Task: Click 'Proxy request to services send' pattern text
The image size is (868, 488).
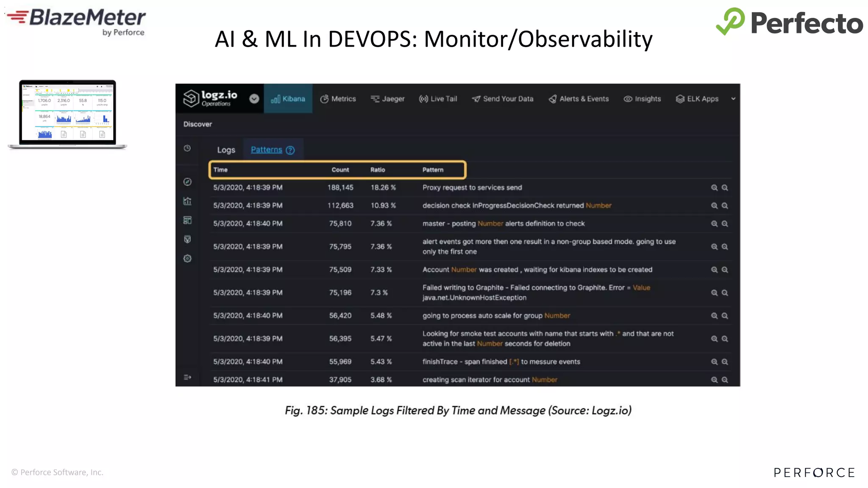Action: [x=472, y=188]
